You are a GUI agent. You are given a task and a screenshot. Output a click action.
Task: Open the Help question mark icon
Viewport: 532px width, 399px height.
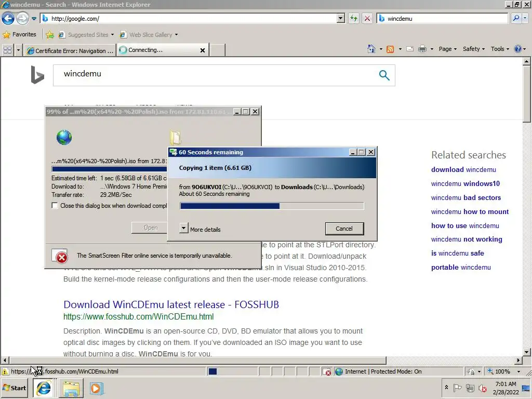coord(517,49)
